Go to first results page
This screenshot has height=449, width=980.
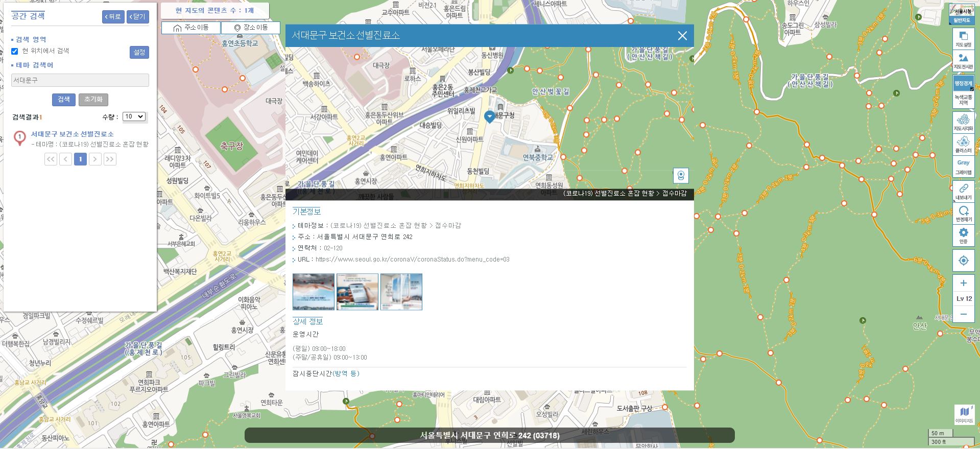point(51,159)
